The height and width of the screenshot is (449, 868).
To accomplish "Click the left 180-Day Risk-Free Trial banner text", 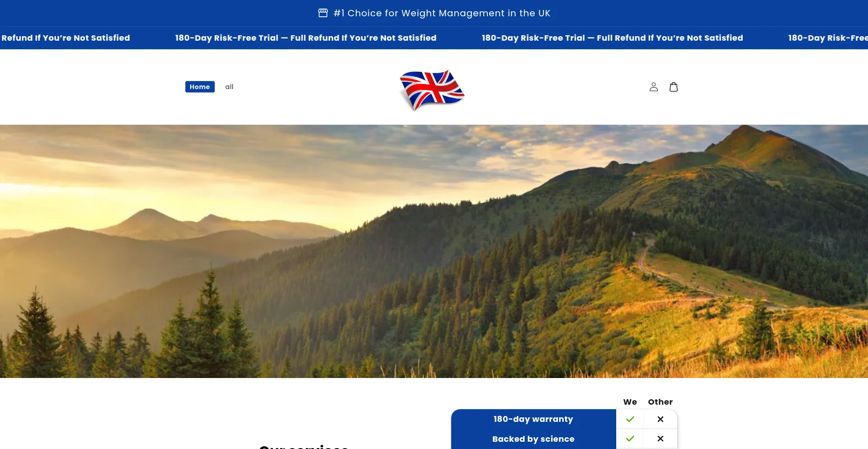I will (306, 38).
